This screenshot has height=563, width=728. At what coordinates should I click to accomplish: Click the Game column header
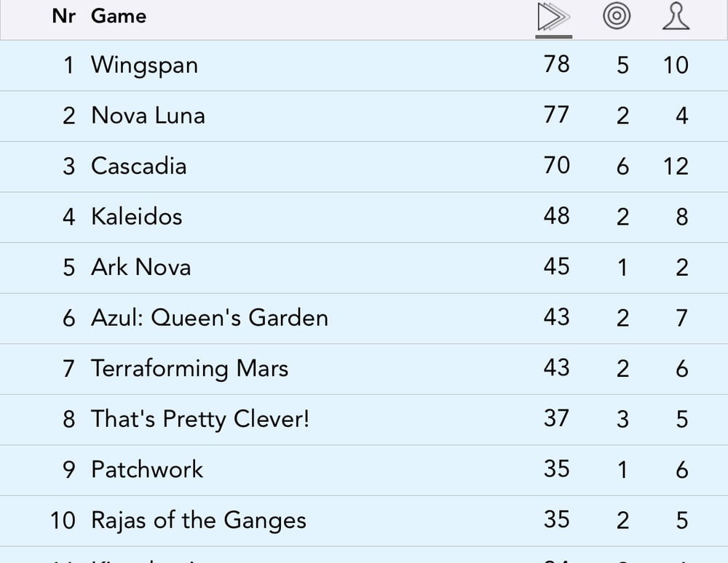click(x=119, y=16)
